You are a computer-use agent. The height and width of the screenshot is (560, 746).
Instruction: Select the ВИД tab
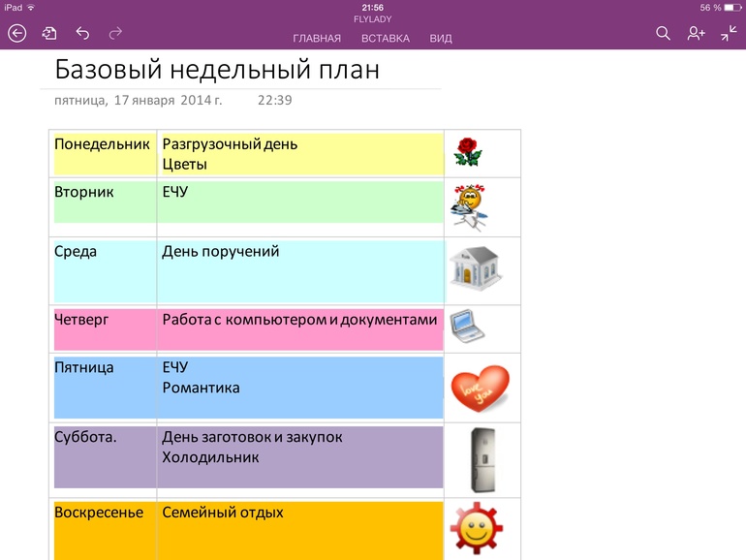pyautogui.click(x=441, y=39)
